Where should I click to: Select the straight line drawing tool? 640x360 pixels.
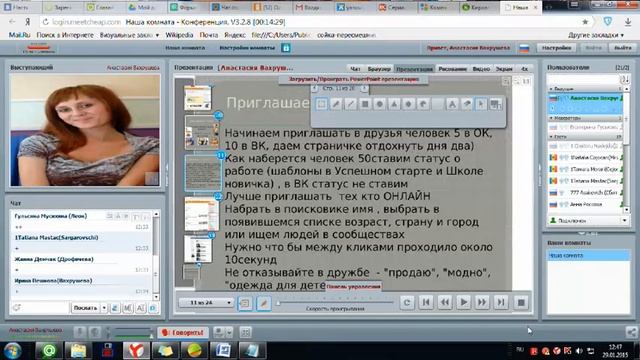coord(350,104)
